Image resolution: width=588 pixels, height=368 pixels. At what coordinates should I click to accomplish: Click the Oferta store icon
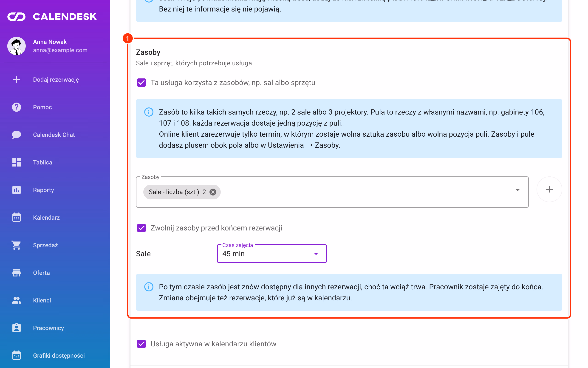click(17, 273)
